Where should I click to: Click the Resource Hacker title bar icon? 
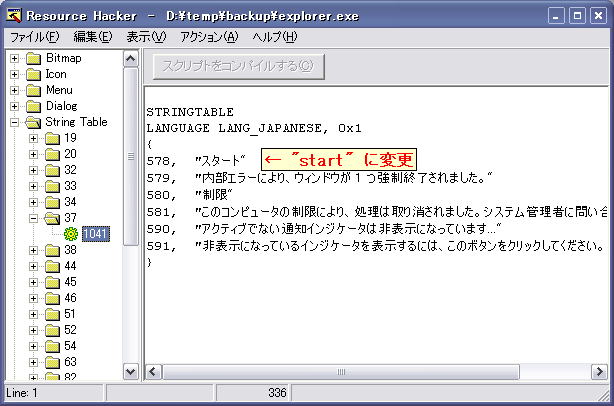tap(14, 16)
